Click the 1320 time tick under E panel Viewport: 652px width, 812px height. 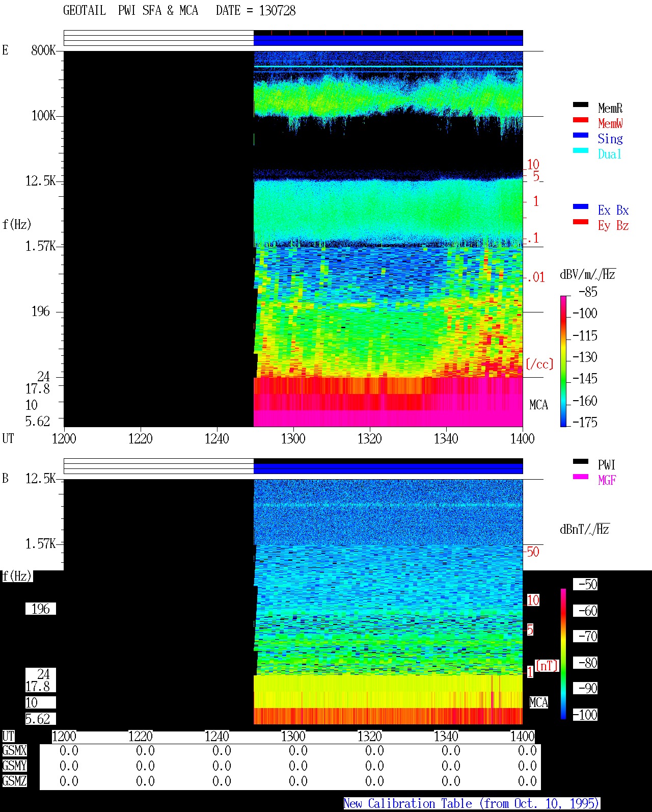369,438
